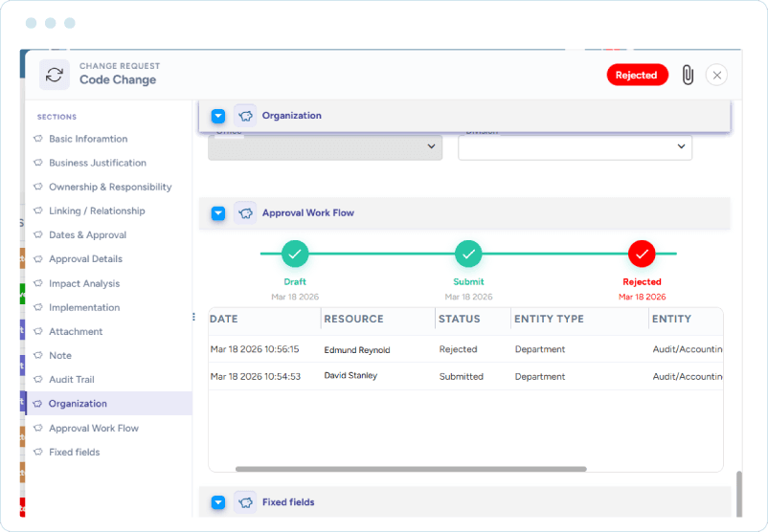Click icon beside Ownership & Responsibility
This screenshot has width=768, height=532.
click(37, 187)
